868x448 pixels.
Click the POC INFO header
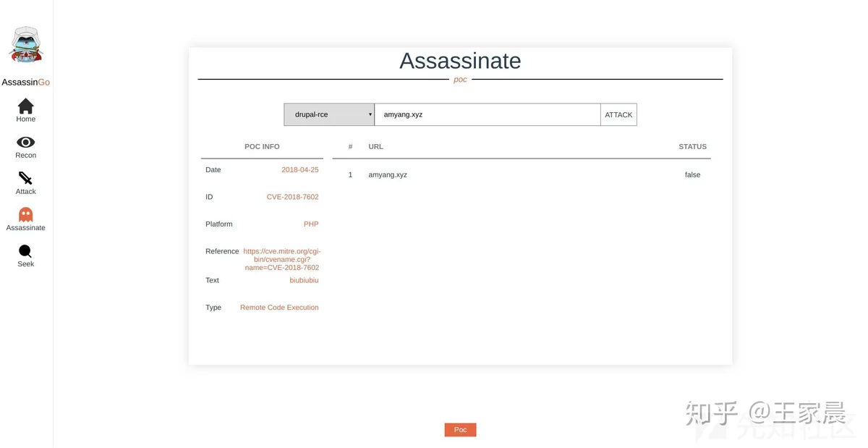(262, 146)
